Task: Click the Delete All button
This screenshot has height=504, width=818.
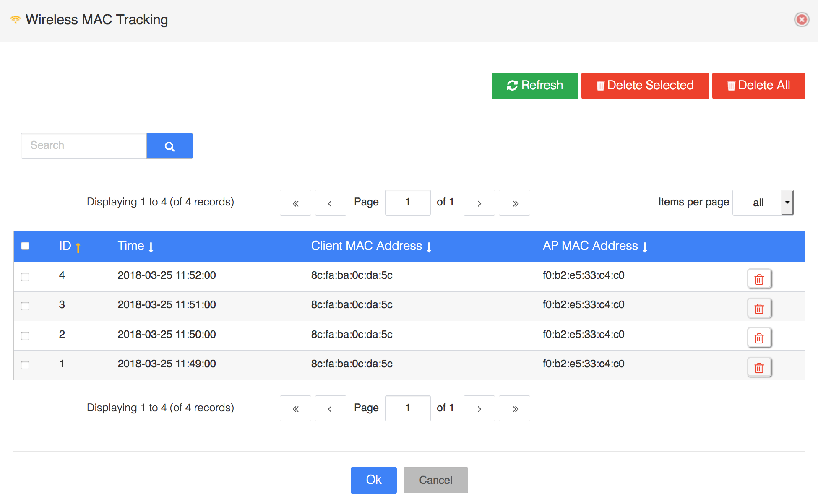Action: tap(758, 86)
